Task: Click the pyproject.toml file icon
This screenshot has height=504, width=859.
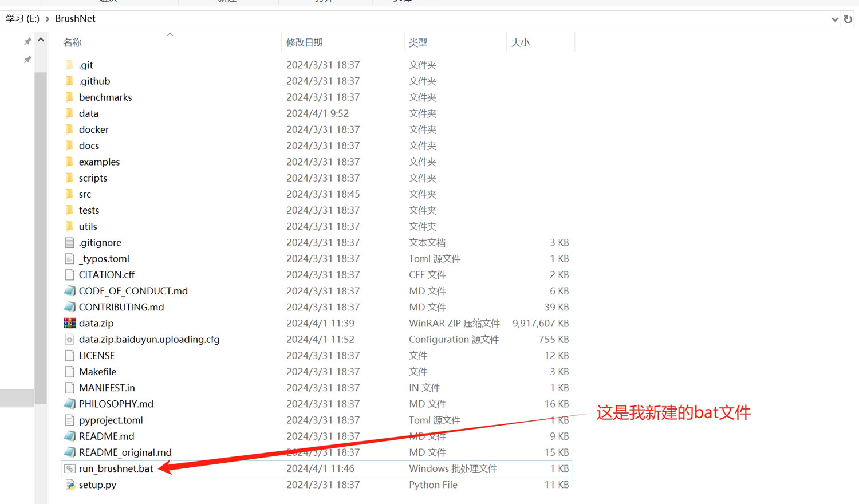Action: pyautogui.click(x=69, y=420)
